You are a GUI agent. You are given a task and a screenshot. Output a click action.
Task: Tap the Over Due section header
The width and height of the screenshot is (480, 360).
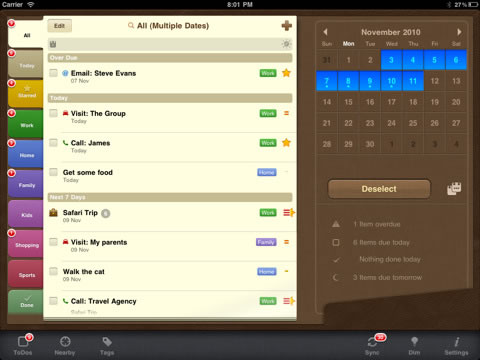click(170, 58)
